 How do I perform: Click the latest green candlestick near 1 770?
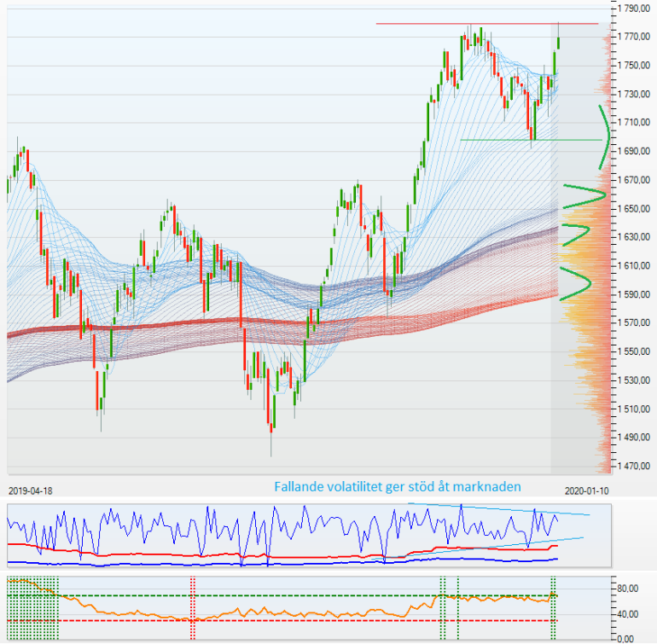click(558, 43)
